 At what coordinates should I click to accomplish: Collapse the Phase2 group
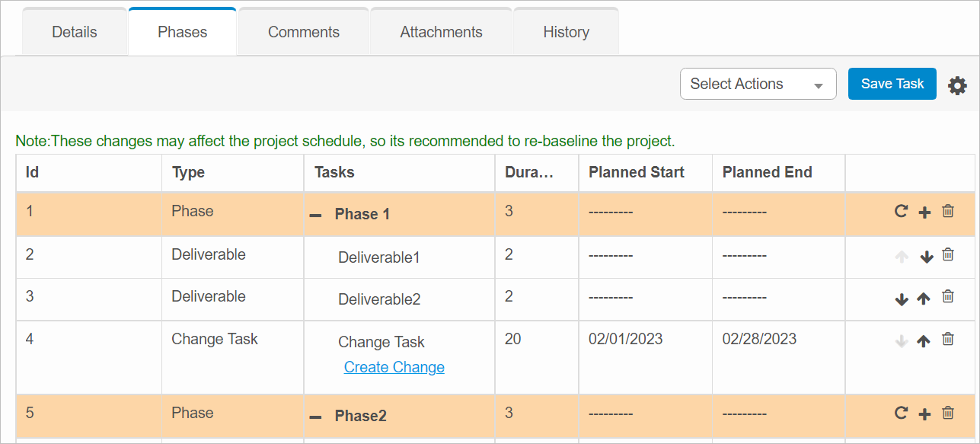(x=315, y=417)
